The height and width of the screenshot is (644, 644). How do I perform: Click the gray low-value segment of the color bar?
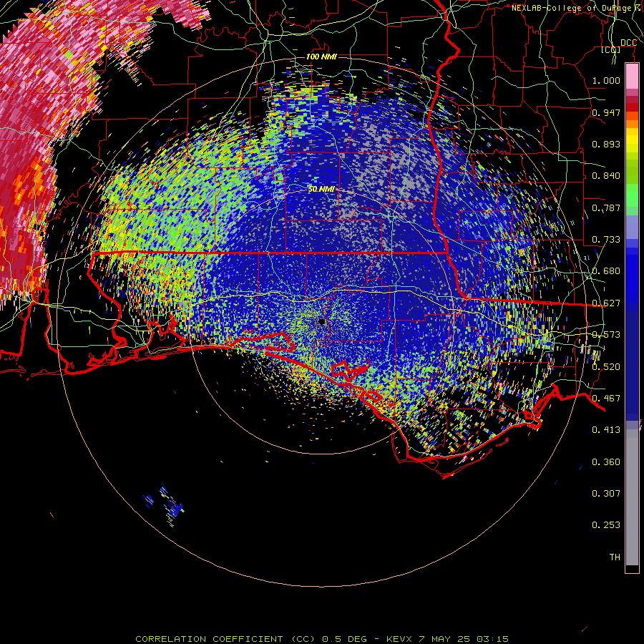(632, 497)
